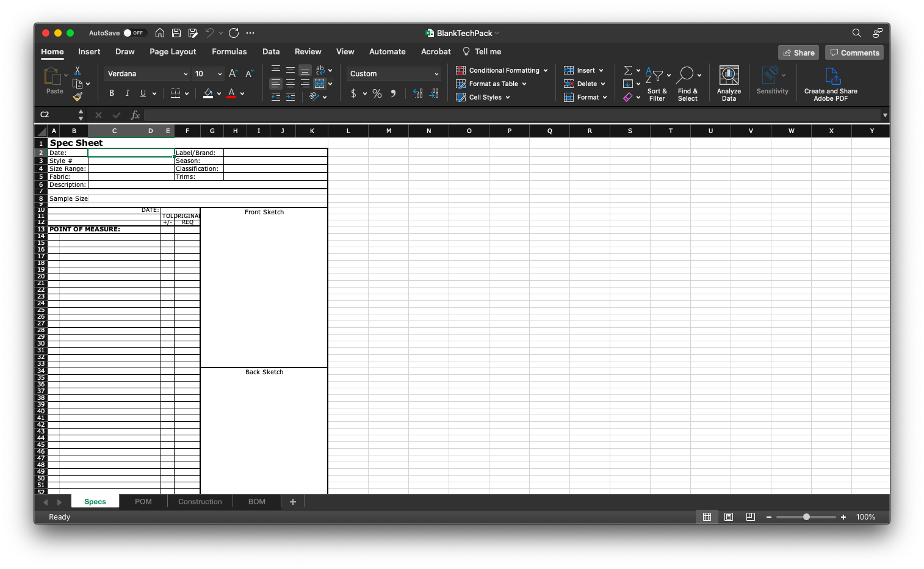This screenshot has height=569, width=924.
Task: Open the Verdana font name dropdown
Action: (x=147, y=74)
